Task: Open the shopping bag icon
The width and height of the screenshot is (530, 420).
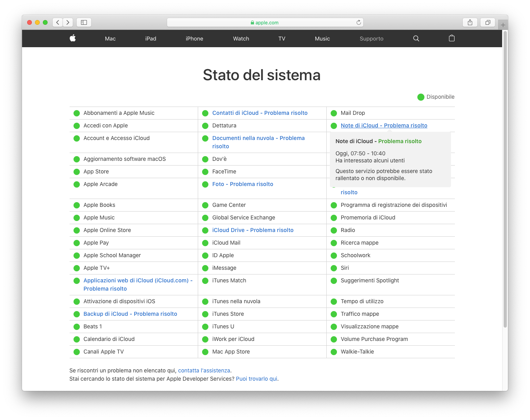Action: (451, 38)
